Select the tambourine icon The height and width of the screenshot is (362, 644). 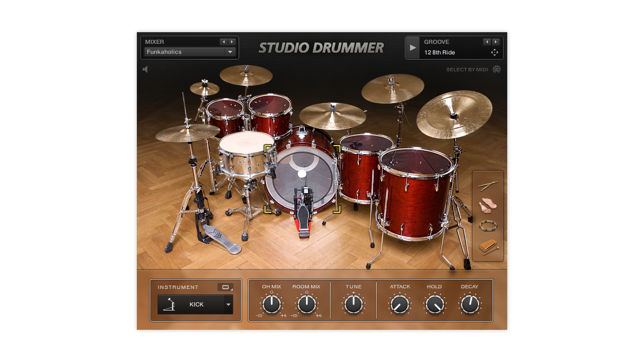click(x=487, y=226)
